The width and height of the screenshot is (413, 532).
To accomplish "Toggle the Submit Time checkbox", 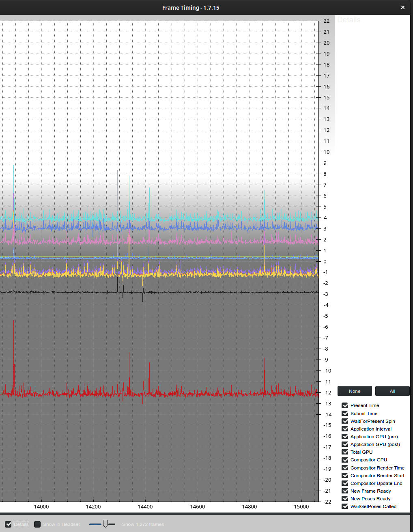I will 345,413.
